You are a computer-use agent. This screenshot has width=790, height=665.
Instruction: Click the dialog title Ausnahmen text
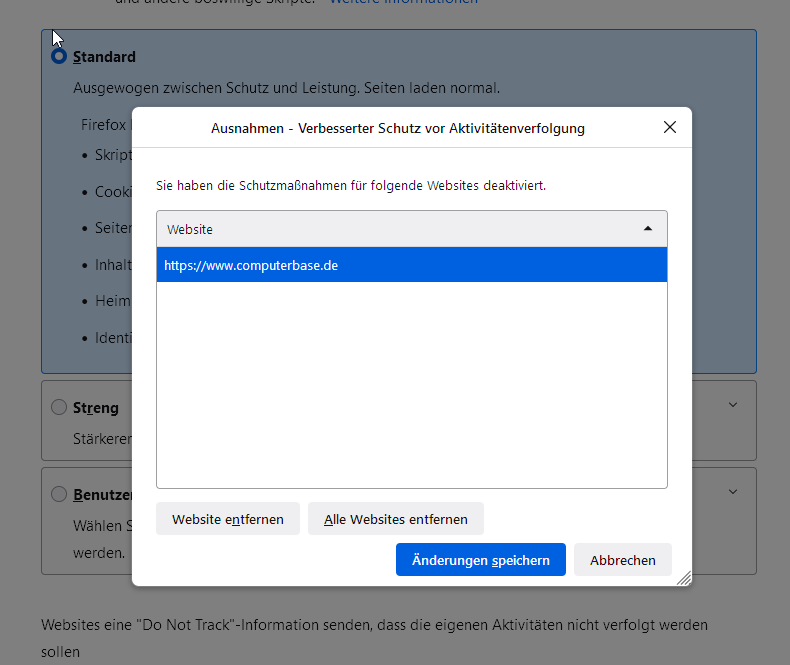pyautogui.click(x=398, y=128)
